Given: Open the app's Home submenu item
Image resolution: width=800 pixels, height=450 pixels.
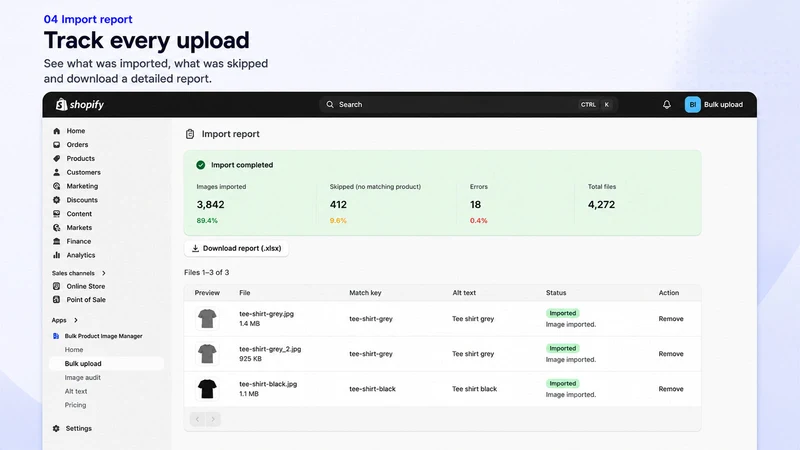Looking at the screenshot, I should (73, 350).
